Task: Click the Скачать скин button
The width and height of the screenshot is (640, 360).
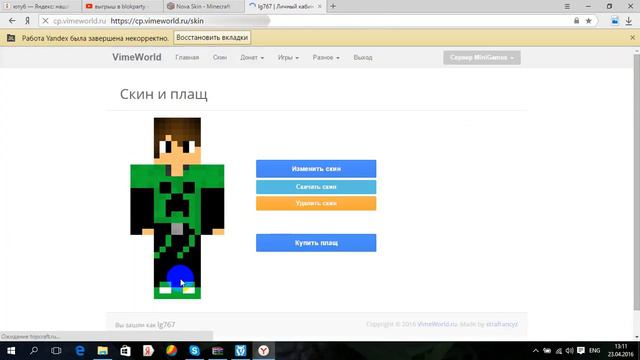Action: pyautogui.click(x=316, y=187)
